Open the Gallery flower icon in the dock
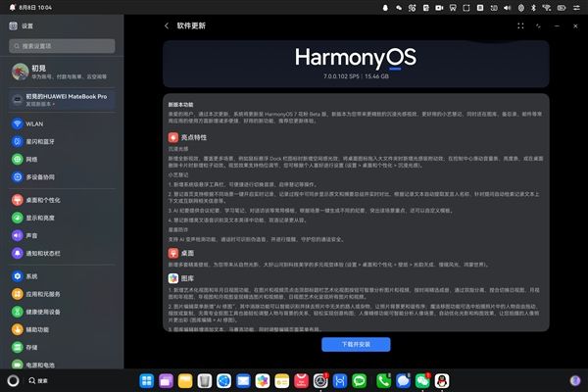Screen dimensions: 588x392 click(x=263, y=381)
